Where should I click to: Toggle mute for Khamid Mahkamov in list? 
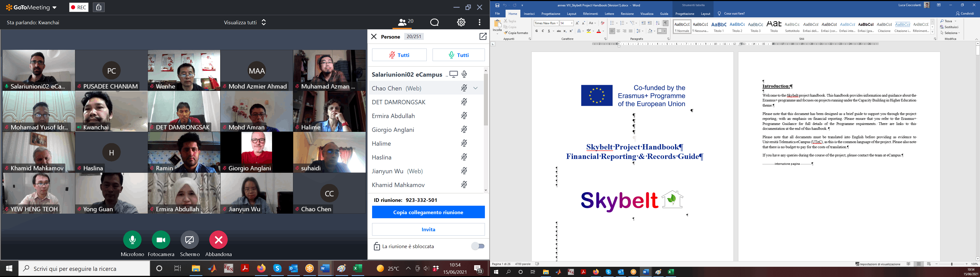pyautogui.click(x=464, y=185)
